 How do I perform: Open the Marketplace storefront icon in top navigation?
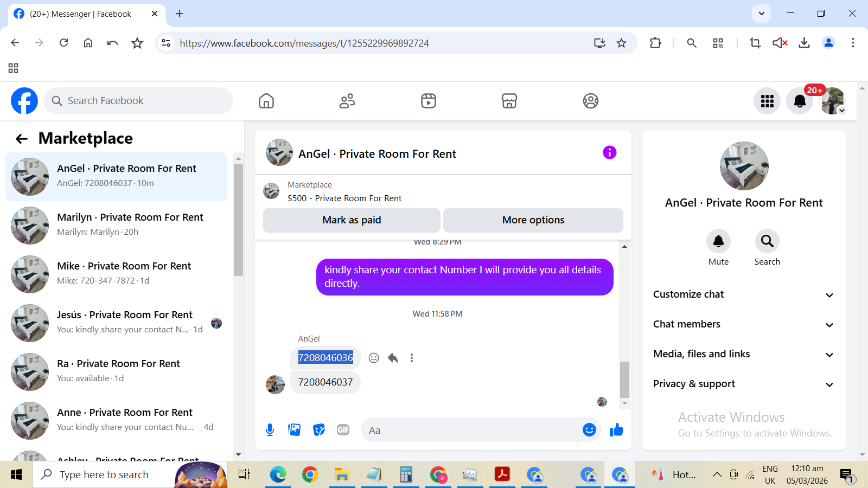pyautogui.click(x=509, y=101)
